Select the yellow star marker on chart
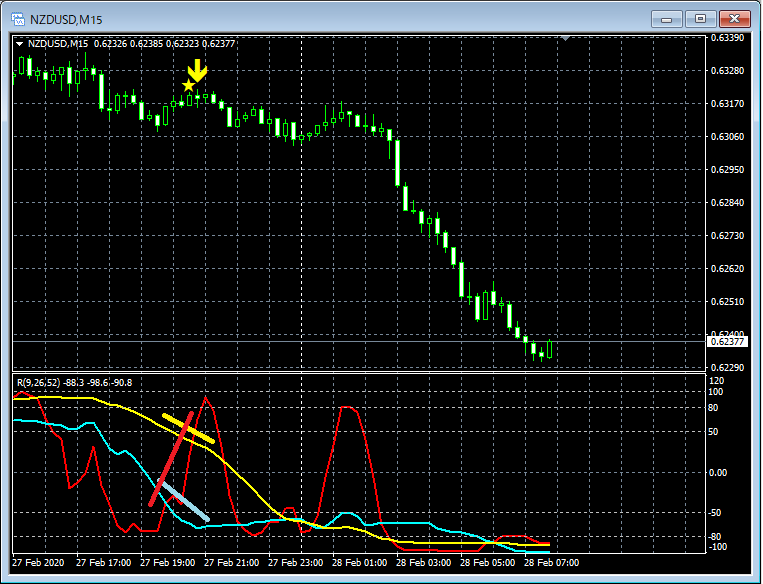 coord(188,86)
